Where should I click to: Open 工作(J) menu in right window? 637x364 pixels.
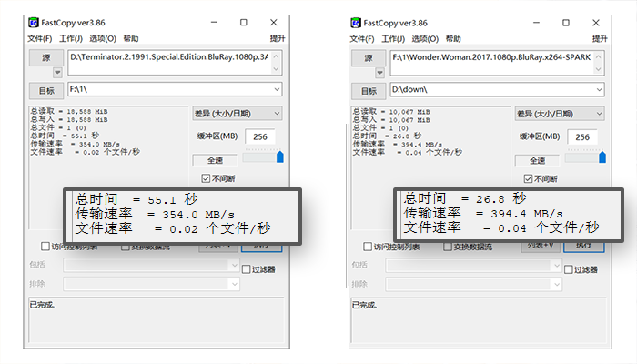393,39
